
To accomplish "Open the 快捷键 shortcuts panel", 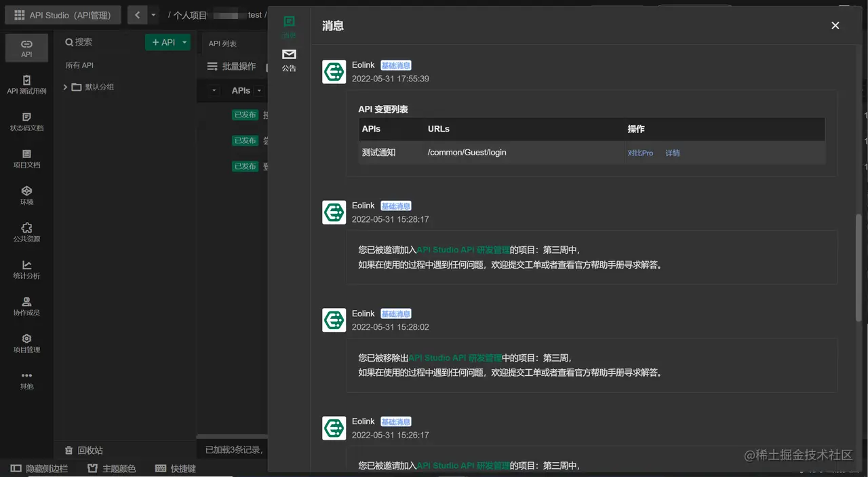I will pyautogui.click(x=175, y=468).
